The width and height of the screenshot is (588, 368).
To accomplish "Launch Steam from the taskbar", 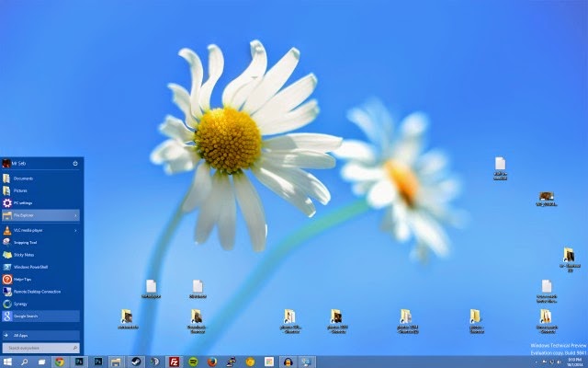I will coord(135,362).
